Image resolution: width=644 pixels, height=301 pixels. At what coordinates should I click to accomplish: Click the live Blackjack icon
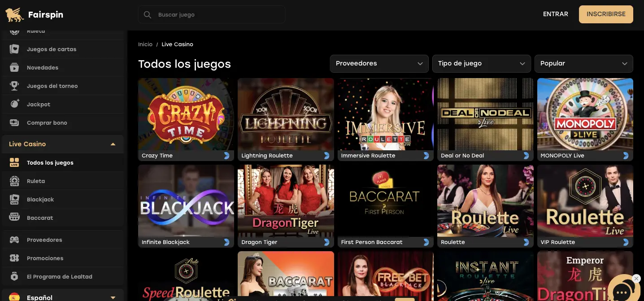(14, 200)
